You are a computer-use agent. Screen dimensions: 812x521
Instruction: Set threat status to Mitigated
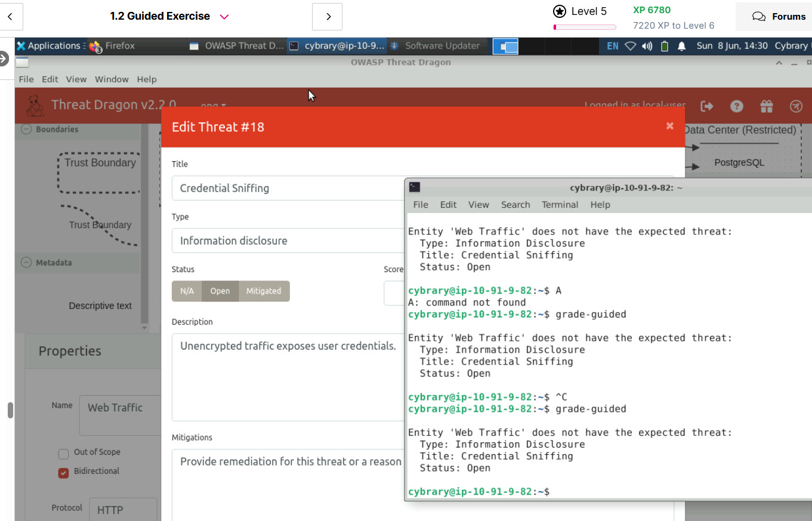coord(264,291)
